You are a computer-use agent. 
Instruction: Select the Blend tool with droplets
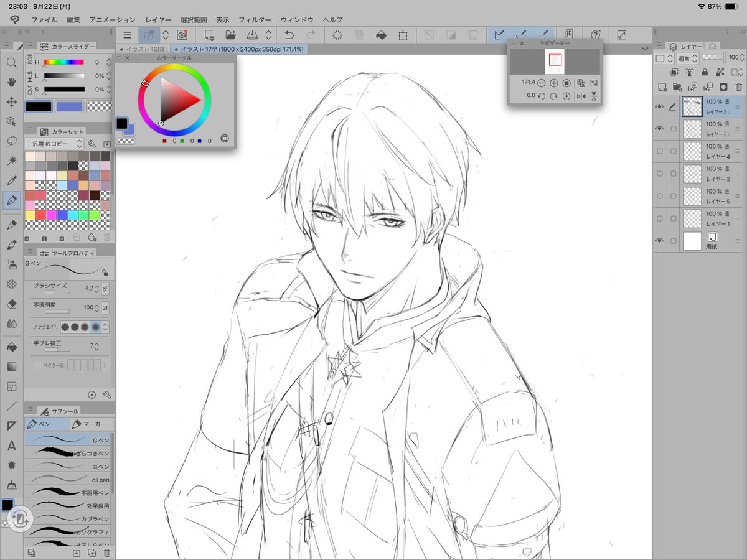pos(11,324)
